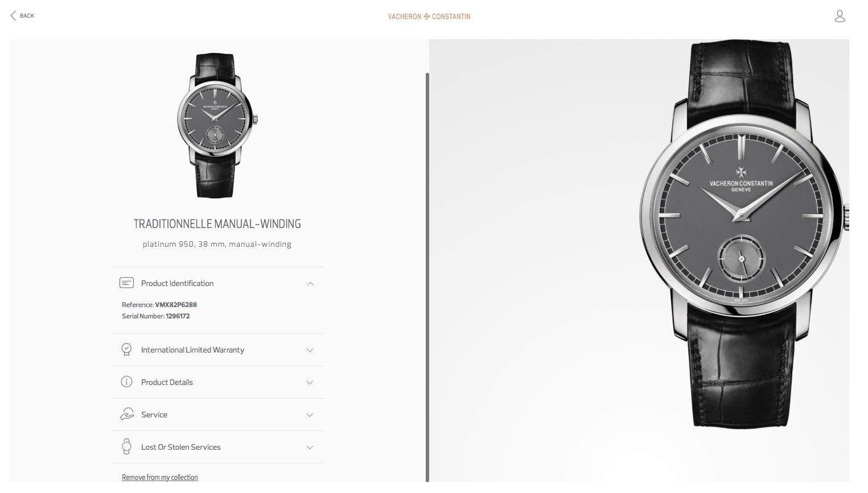Click the Service hand icon
The image size is (868, 493).
[126, 414]
